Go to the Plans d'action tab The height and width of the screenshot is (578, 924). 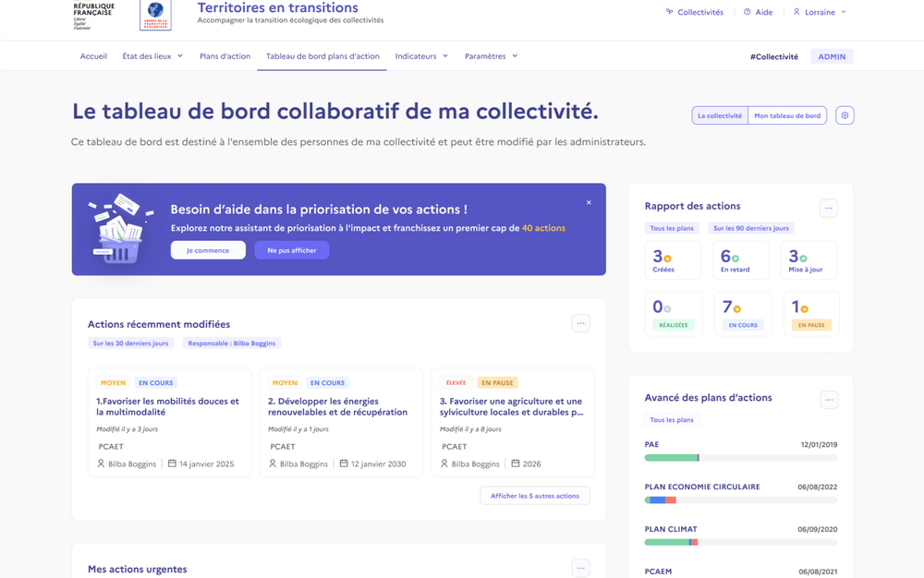pos(225,56)
